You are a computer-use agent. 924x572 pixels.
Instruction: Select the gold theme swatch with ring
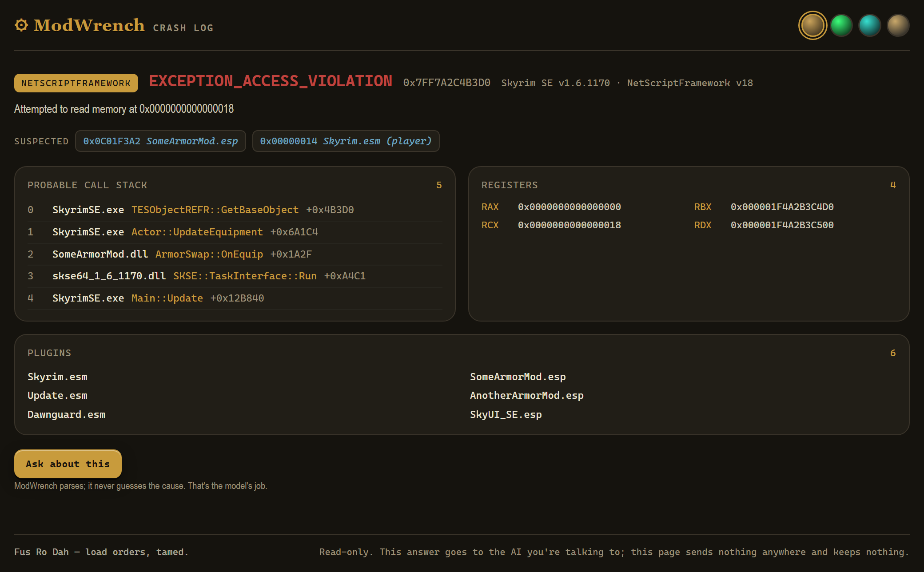pyautogui.click(x=812, y=25)
